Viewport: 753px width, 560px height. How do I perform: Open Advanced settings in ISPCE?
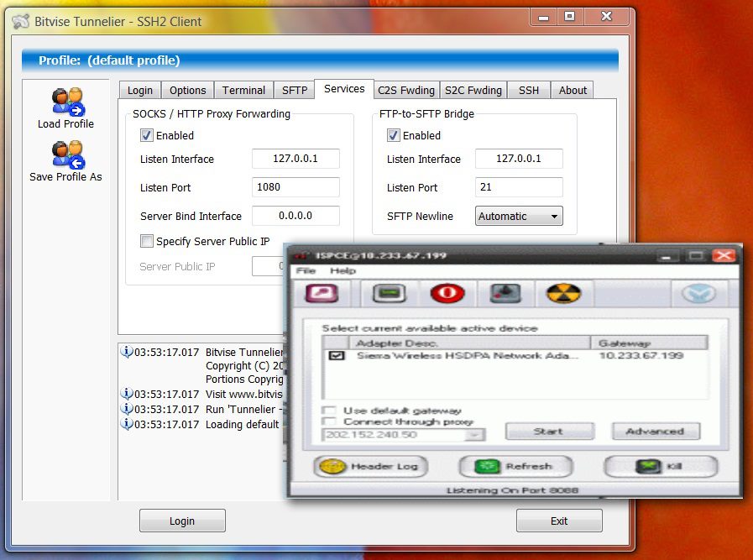656,432
